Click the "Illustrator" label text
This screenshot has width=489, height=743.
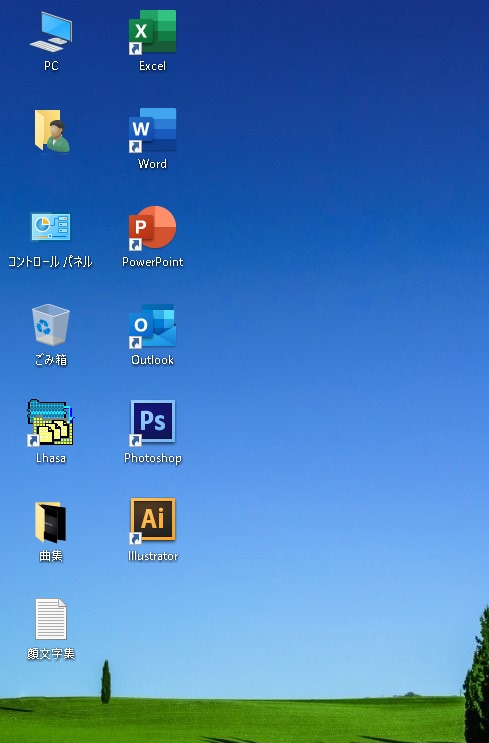pyautogui.click(x=153, y=556)
